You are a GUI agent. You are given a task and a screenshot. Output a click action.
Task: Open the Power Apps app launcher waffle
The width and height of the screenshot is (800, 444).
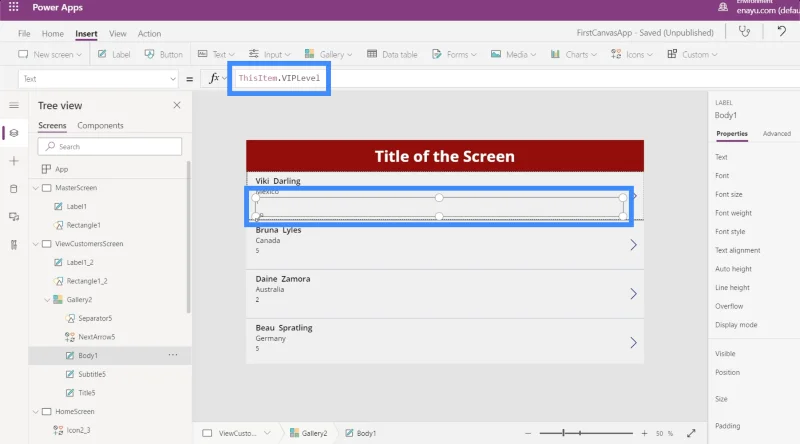click(14, 7)
